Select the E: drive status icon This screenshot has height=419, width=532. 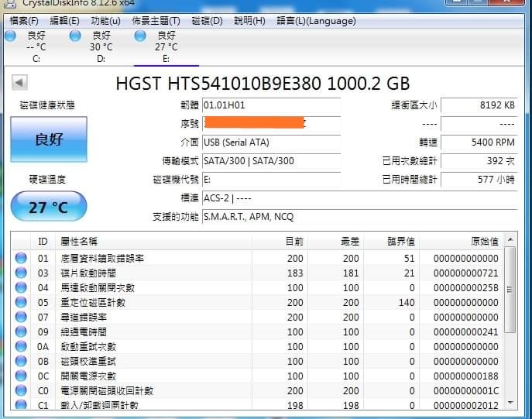140,36
